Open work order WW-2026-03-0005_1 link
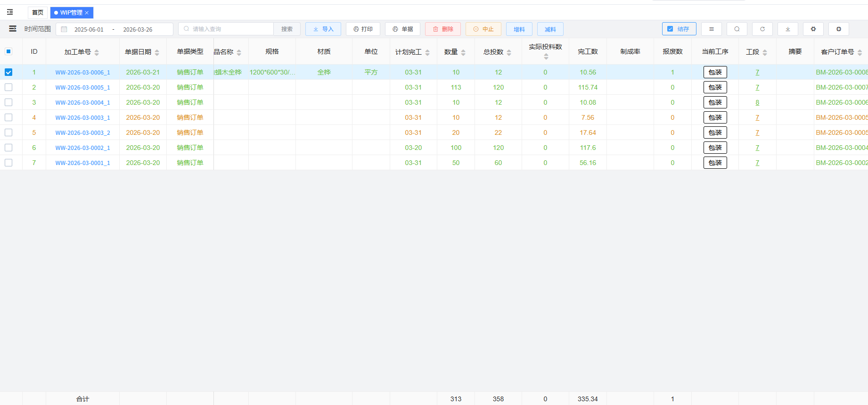868x405 pixels. click(82, 88)
